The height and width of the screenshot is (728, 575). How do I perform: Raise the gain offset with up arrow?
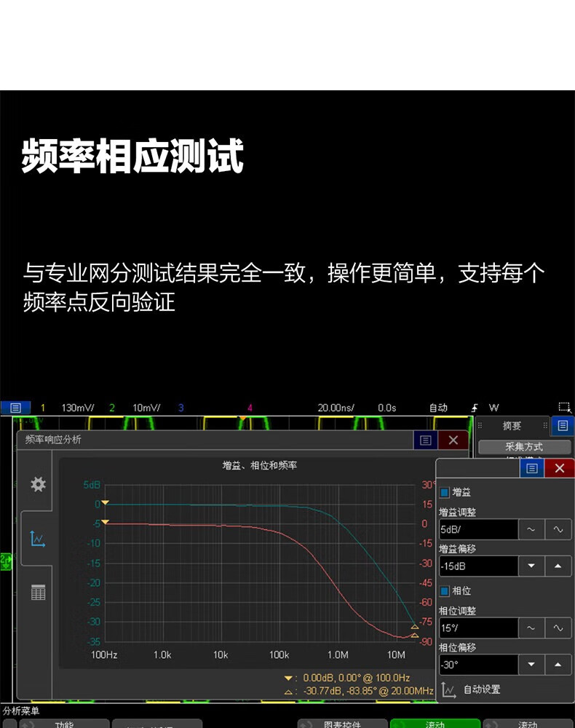pyautogui.click(x=558, y=566)
